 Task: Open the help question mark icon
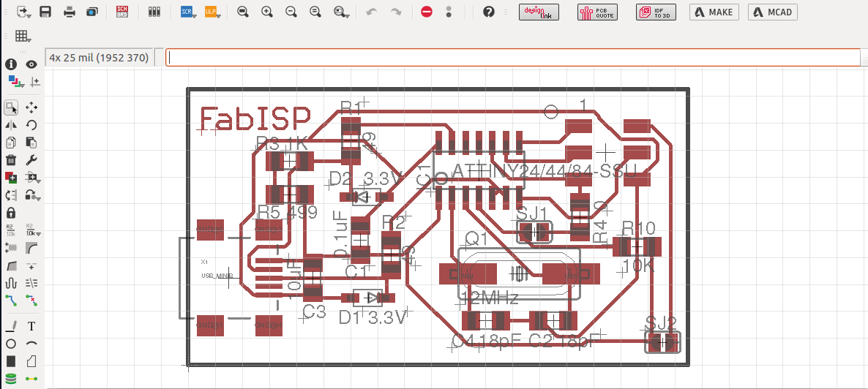(488, 12)
